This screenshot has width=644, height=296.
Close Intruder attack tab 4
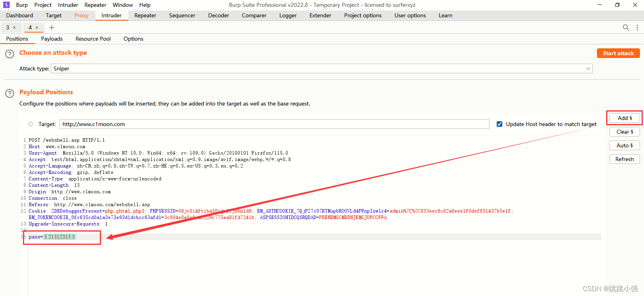tap(37, 28)
